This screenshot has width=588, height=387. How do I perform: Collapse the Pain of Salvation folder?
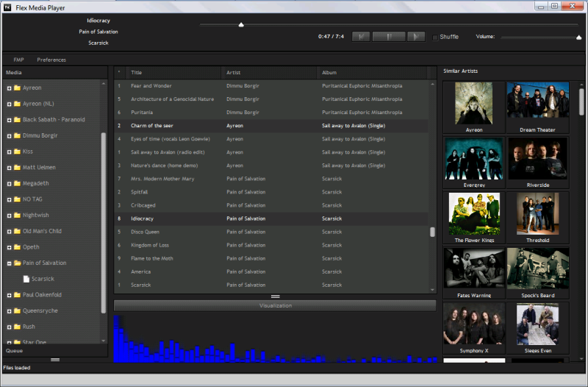point(9,263)
